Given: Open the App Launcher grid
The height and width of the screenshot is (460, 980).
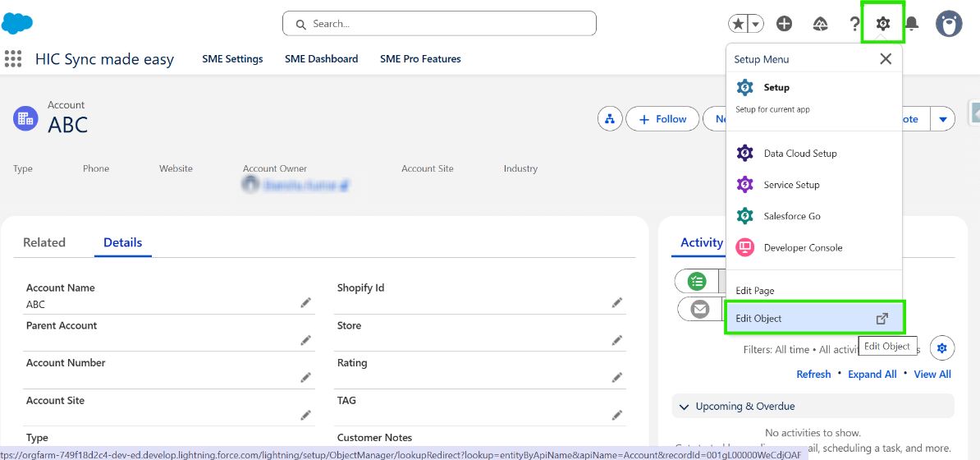Looking at the screenshot, I should (x=12, y=59).
